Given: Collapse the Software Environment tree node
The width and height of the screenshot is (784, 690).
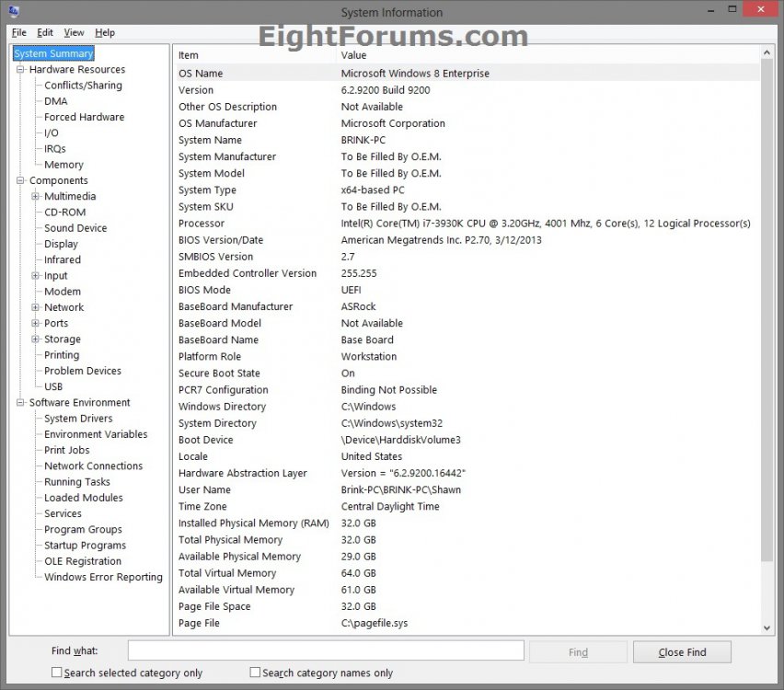Looking at the screenshot, I should [20, 403].
